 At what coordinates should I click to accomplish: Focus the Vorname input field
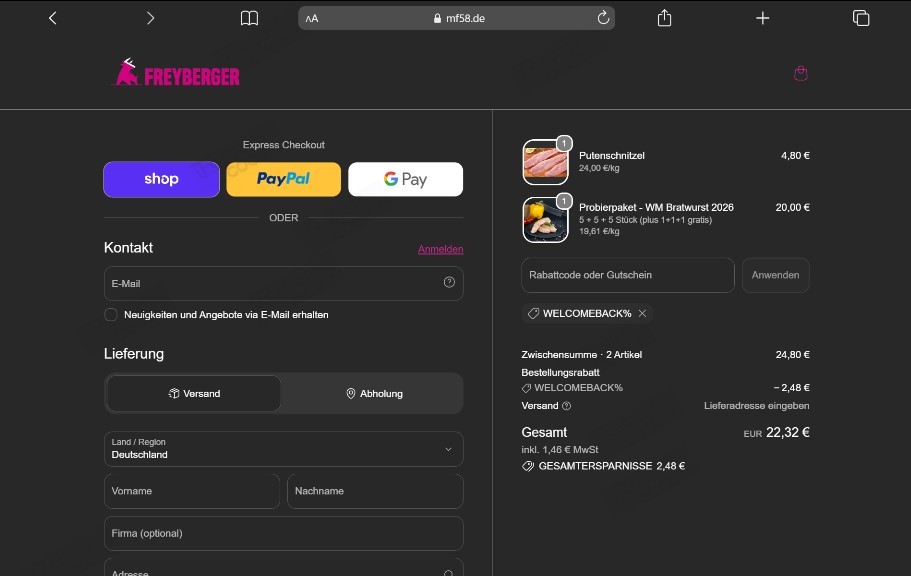[192, 491]
